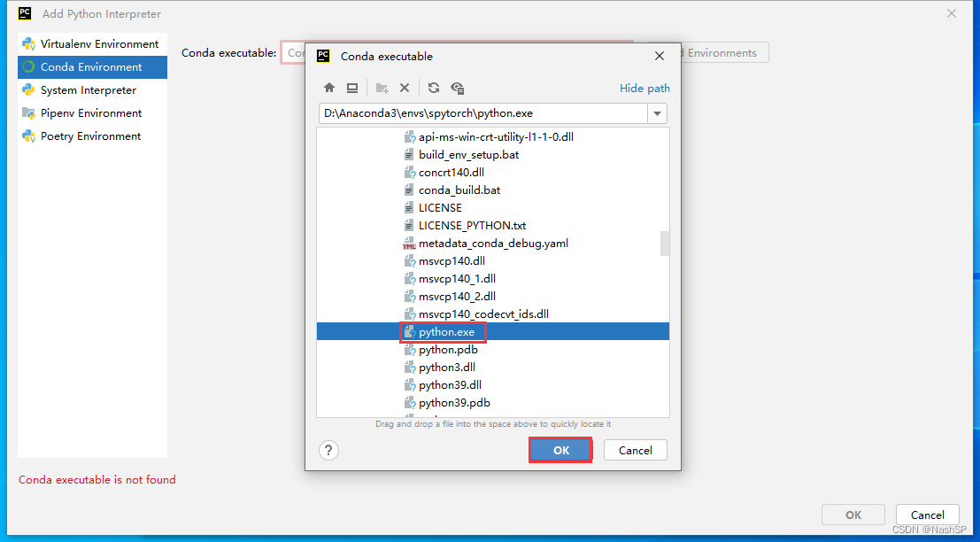The image size is (980, 542).
Task: Select conda_build.bat file
Action: point(459,190)
